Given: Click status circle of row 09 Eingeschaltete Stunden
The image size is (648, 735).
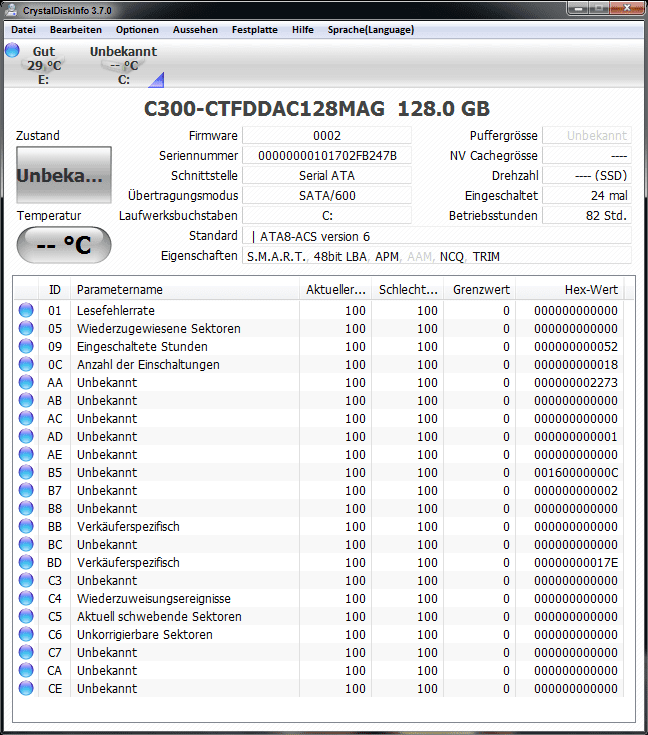Looking at the screenshot, I should pyautogui.click(x=26, y=346).
